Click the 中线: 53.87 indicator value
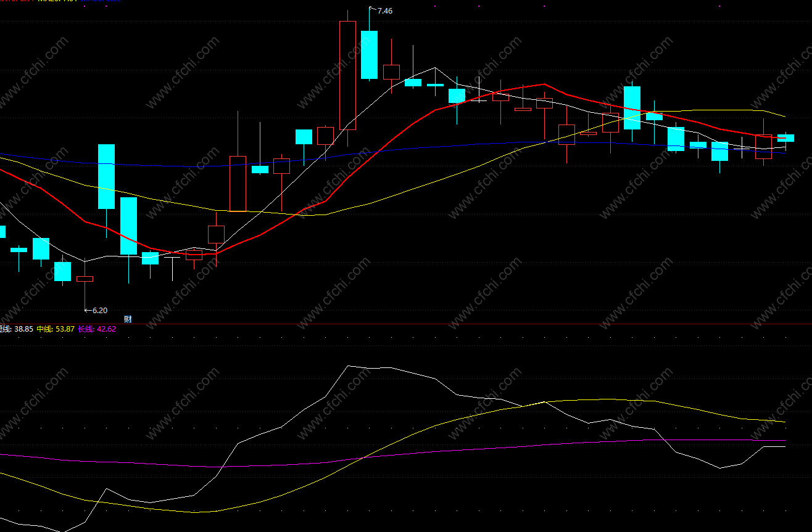The width and height of the screenshot is (812, 532). [56, 329]
